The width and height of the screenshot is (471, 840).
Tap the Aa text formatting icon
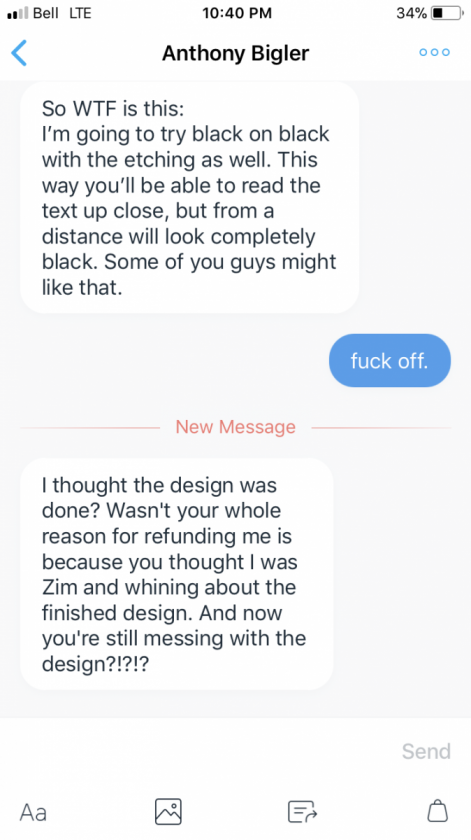coord(33,812)
